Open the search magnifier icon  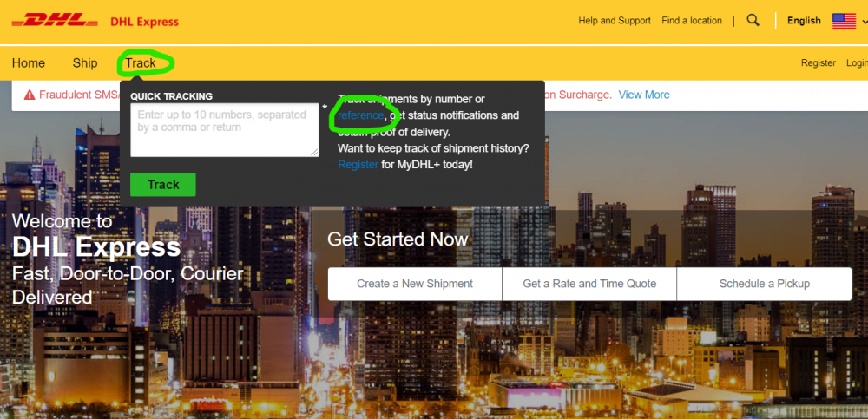click(753, 21)
